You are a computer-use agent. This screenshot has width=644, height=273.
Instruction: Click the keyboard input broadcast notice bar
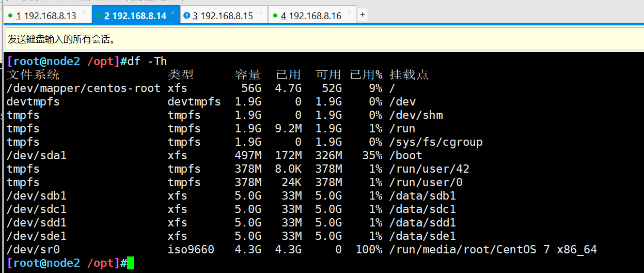(x=324, y=39)
